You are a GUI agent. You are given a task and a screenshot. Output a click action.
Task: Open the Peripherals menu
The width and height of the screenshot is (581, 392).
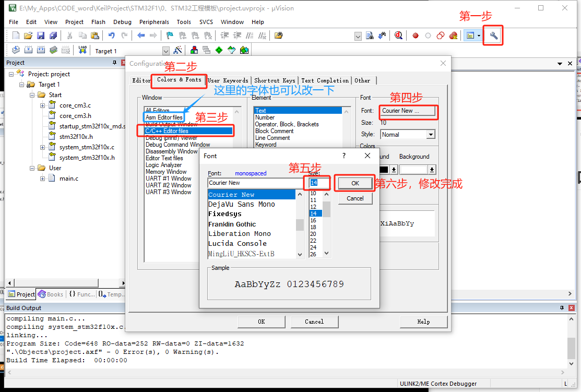coord(154,22)
